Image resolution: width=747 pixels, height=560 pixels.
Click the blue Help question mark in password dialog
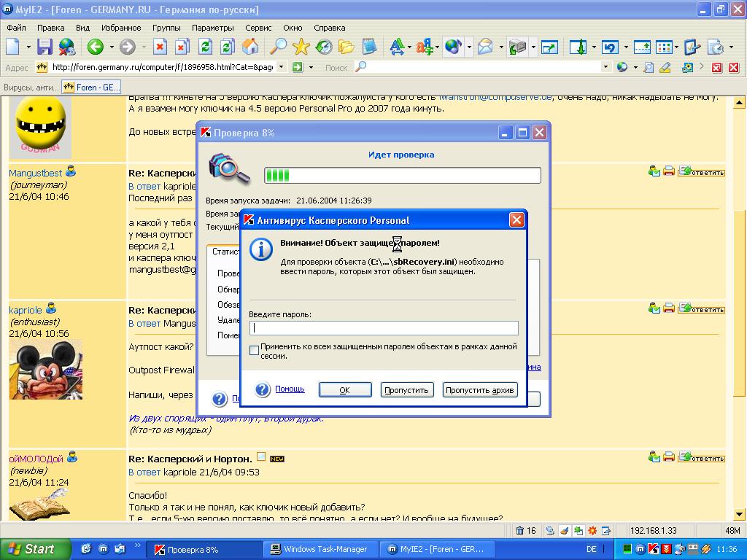[263, 389]
